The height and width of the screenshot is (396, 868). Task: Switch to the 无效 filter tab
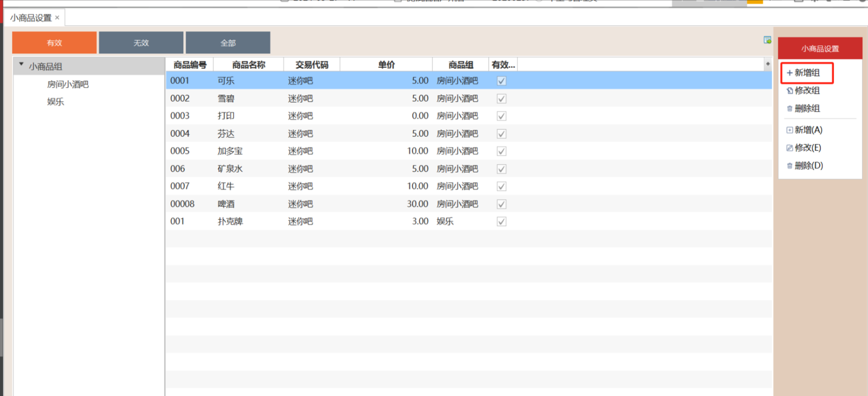point(141,43)
